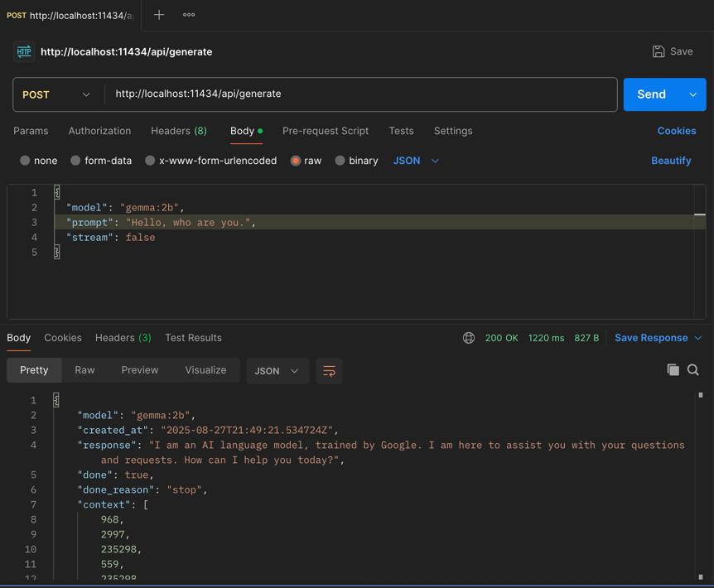Switch response view to Raw
Viewport: 714px width, 588px height.
pyautogui.click(x=84, y=370)
